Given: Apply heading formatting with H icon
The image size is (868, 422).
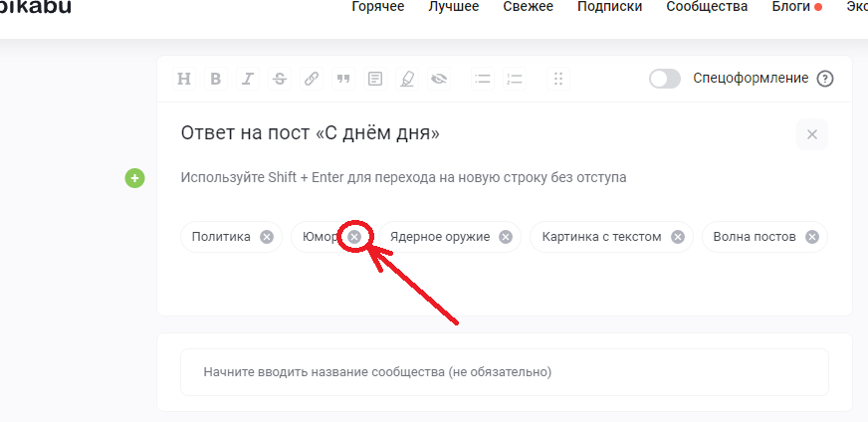Looking at the screenshot, I should coord(183,80).
